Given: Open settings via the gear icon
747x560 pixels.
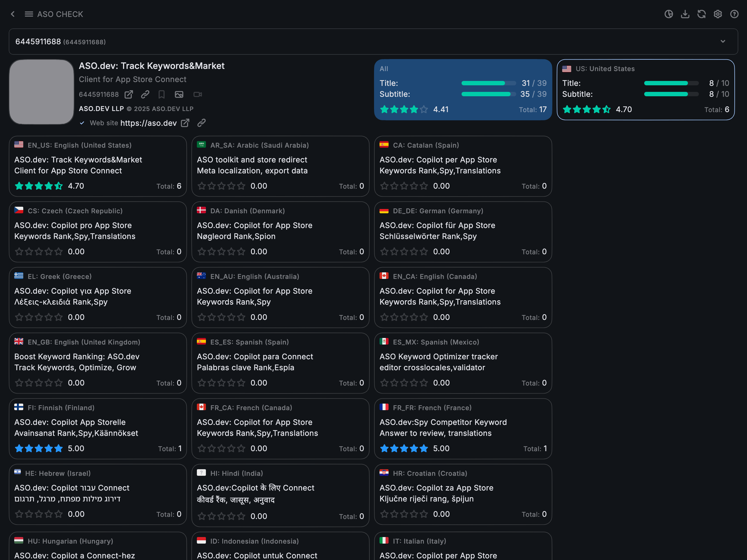Looking at the screenshot, I should point(718,14).
